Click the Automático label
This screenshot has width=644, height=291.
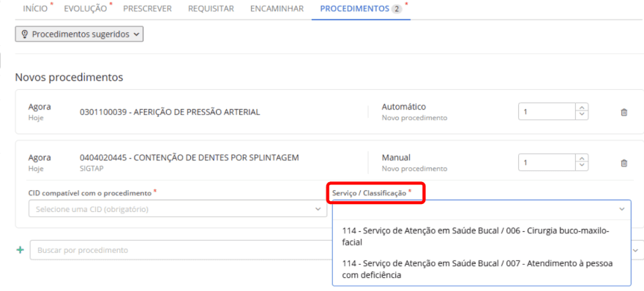pos(404,107)
